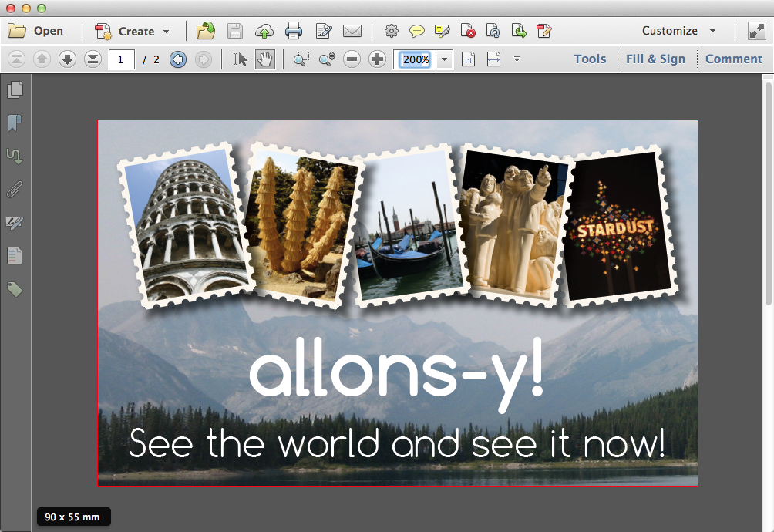This screenshot has width=774, height=532.
Task: Click the cloud upload icon
Action: (x=264, y=31)
